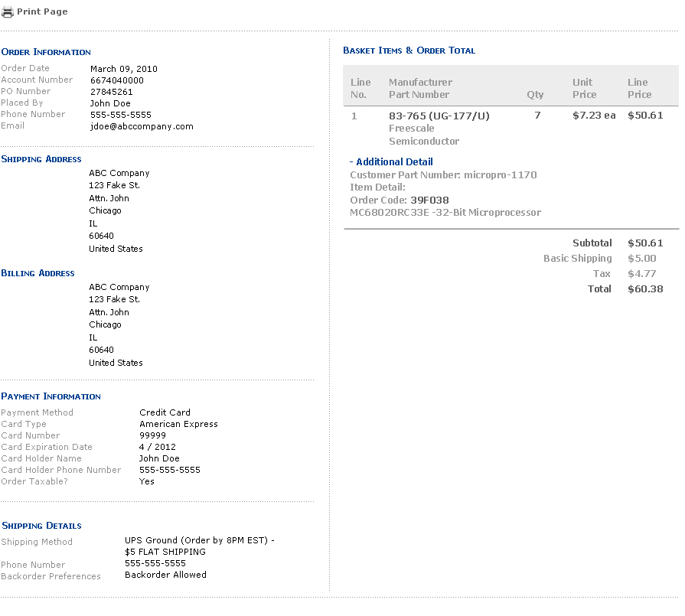Click the printer icon

pos(8,12)
